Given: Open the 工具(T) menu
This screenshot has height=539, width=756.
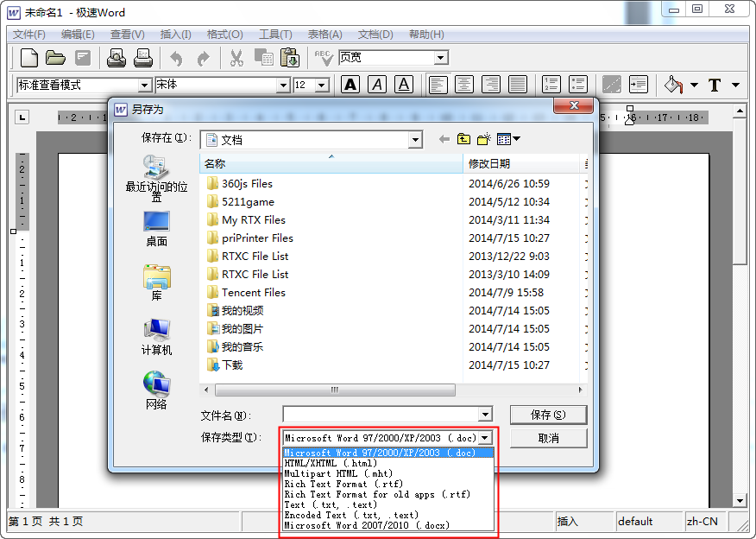Looking at the screenshot, I should click(275, 35).
